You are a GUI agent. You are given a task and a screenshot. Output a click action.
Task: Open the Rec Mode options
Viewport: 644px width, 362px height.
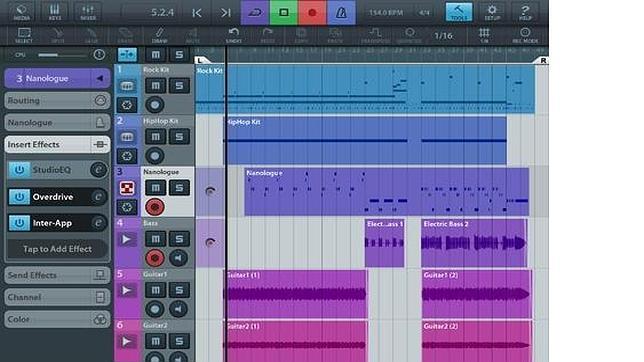coord(525,35)
